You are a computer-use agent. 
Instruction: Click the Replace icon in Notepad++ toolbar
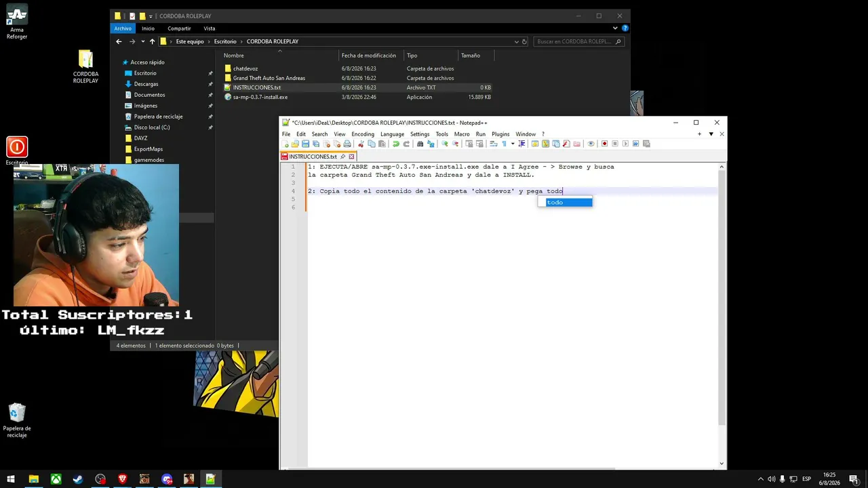pos(431,144)
